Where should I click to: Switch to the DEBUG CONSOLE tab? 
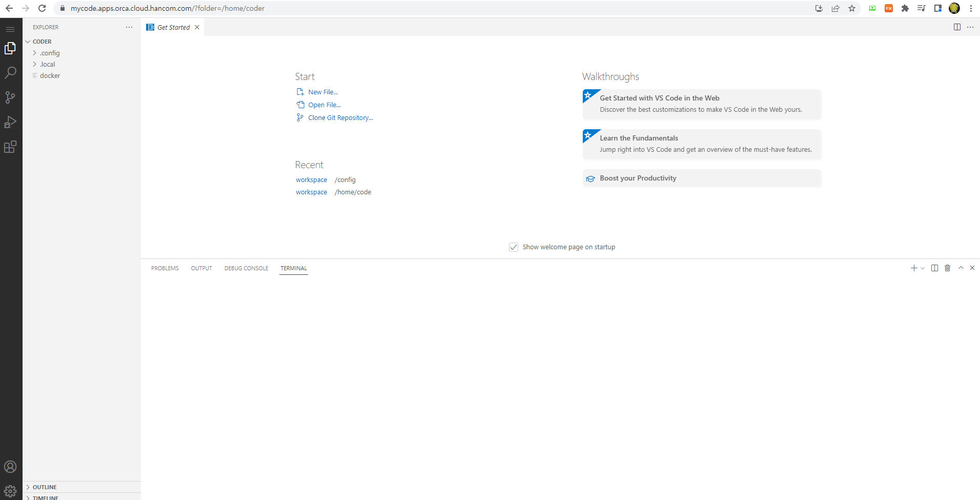coord(247,268)
